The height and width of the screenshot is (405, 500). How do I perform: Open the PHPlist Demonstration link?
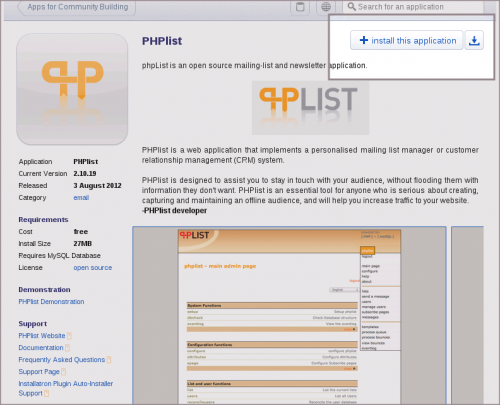click(x=51, y=302)
